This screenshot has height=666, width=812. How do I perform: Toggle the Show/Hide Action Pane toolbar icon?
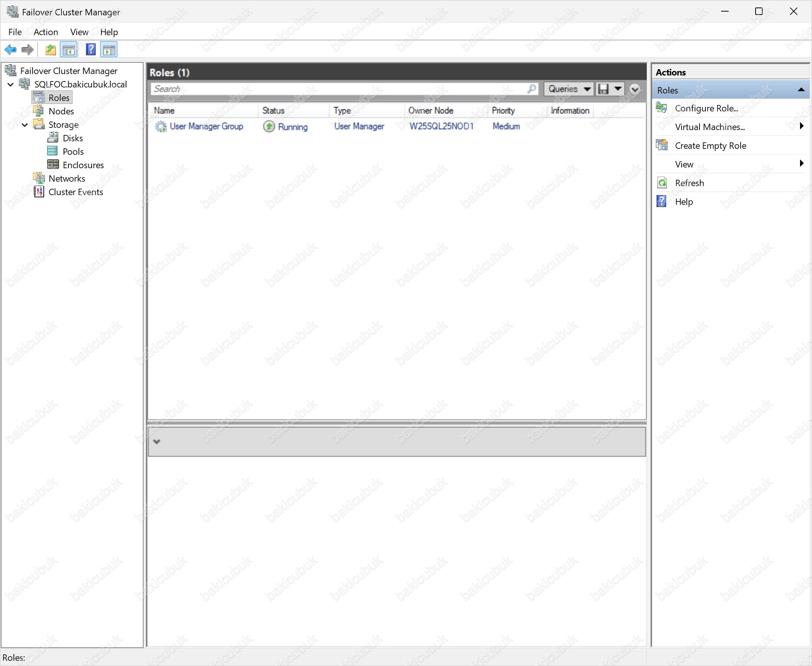pyautogui.click(x=109, y=49)
